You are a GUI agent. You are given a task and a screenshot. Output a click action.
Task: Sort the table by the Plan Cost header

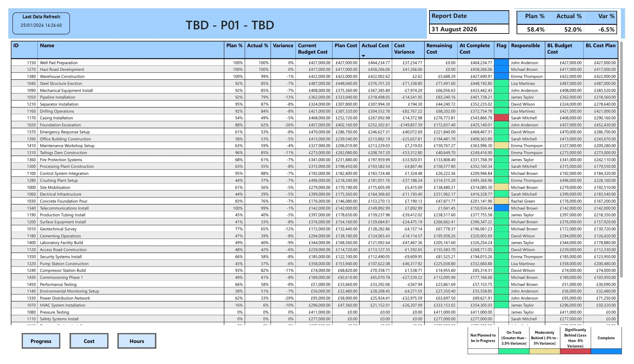(345, 46)
